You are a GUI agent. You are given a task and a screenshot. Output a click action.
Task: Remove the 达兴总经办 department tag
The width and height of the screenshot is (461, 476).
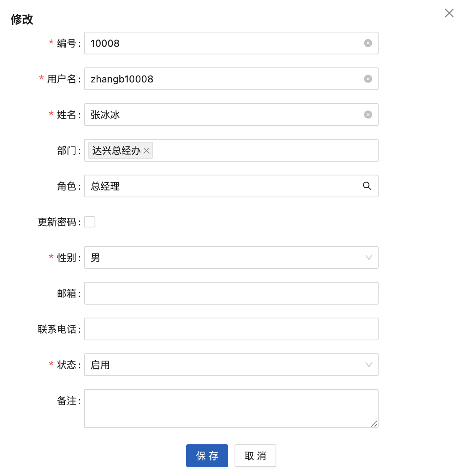pos(146,151)
